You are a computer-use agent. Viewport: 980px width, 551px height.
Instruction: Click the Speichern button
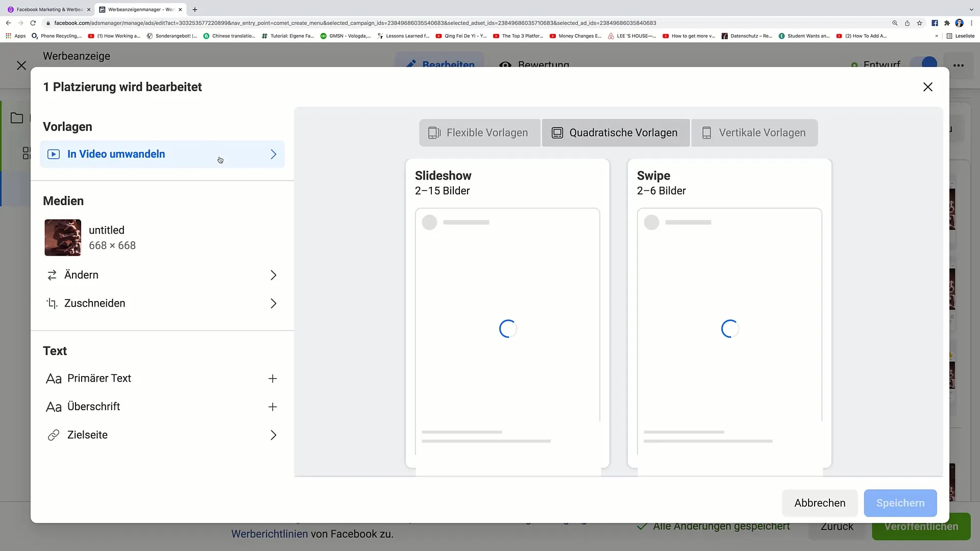click(900, 503)
